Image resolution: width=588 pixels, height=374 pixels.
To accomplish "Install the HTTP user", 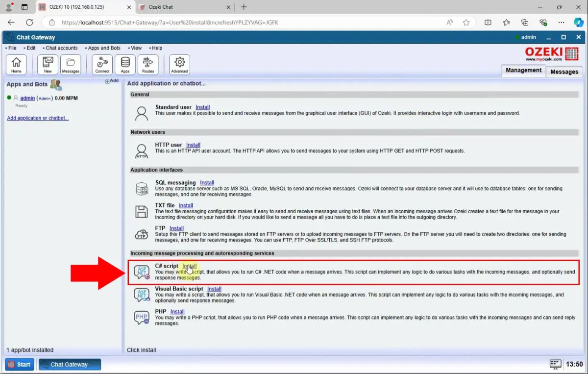I will tap(193, 145).
